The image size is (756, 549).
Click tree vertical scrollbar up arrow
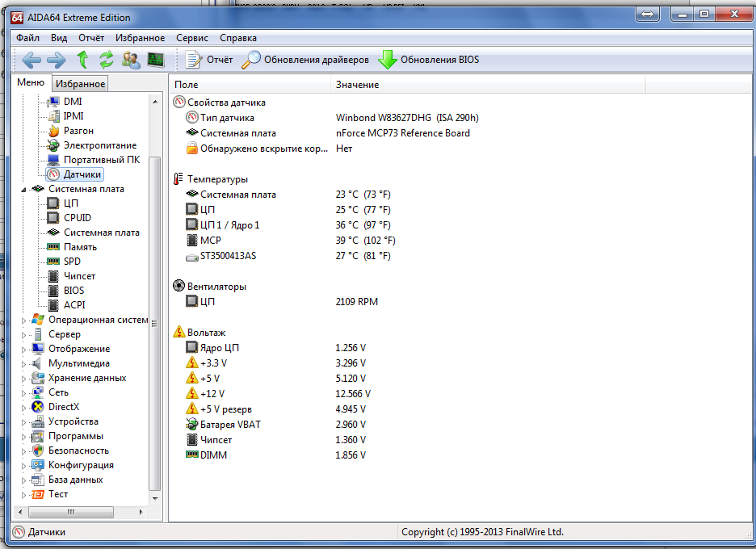(x=155, y=102)
